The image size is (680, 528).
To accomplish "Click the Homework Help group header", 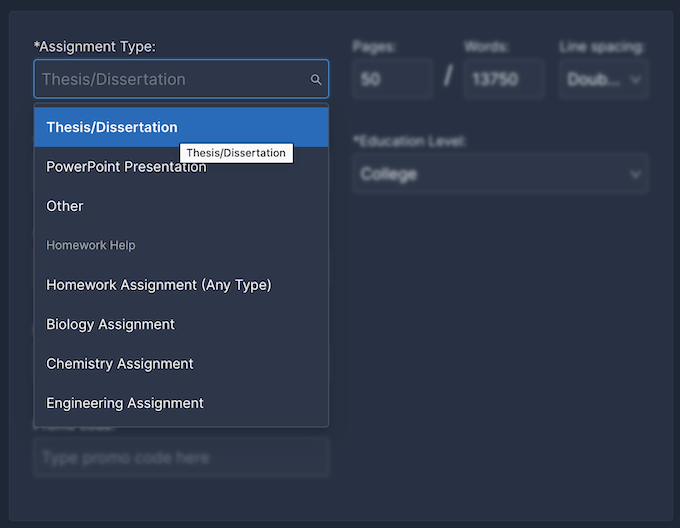I will (91, 245).
